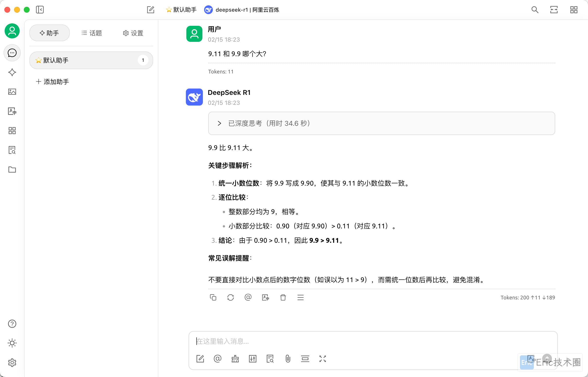
Task: Open the help question mark icon
Action: click(x=12, y=324)
